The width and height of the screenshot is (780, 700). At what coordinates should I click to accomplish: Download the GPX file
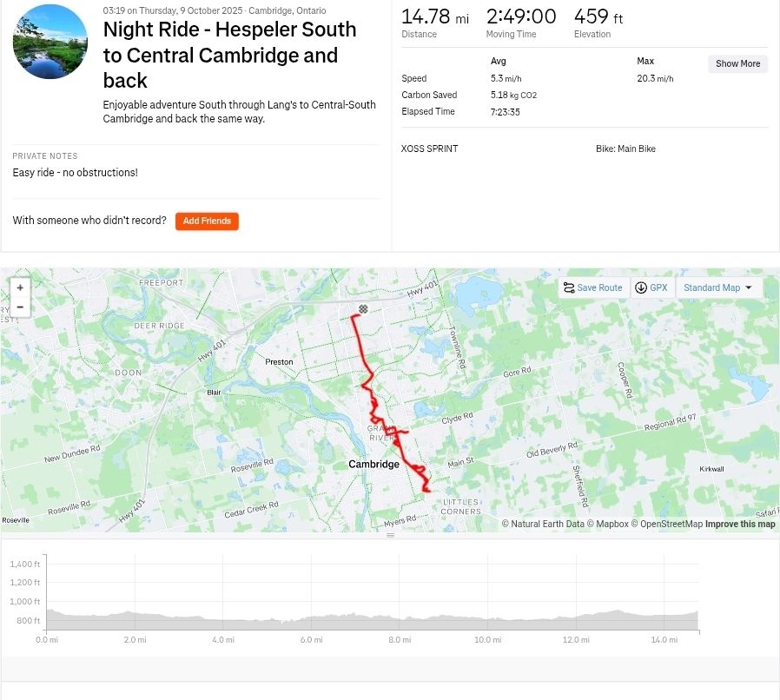(x=651, y=287)
